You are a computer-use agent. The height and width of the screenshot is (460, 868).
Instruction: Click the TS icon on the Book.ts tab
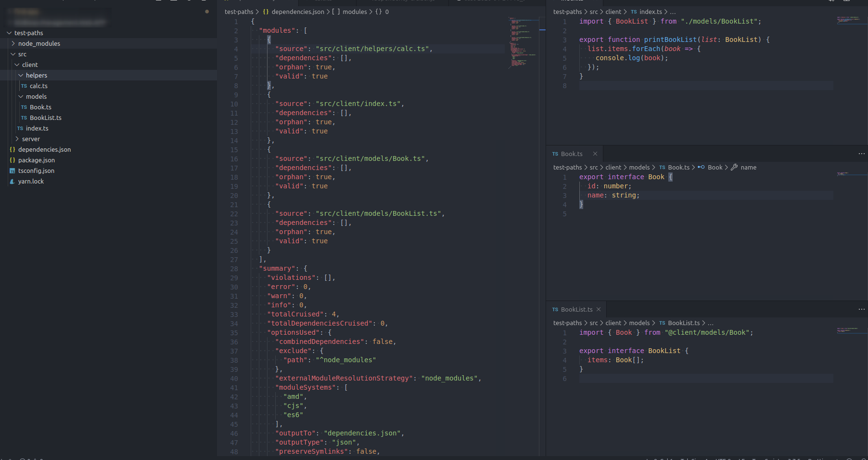556,154
